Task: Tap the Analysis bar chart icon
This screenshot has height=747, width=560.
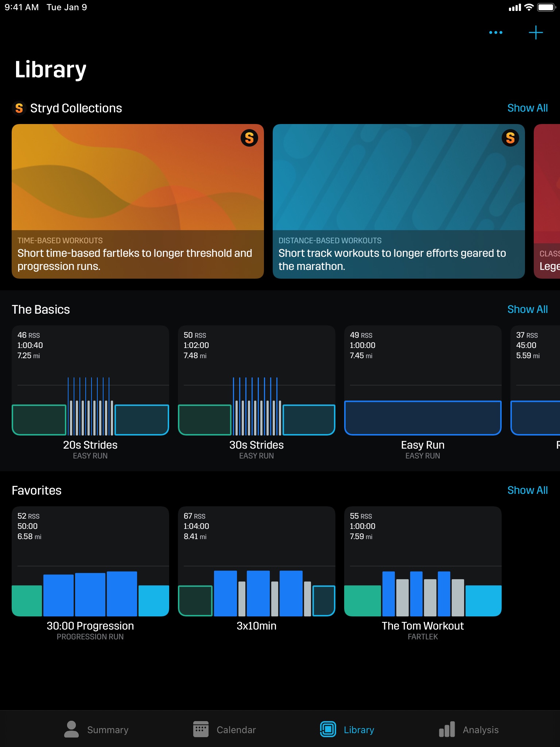Action: (x=447, y=729)
